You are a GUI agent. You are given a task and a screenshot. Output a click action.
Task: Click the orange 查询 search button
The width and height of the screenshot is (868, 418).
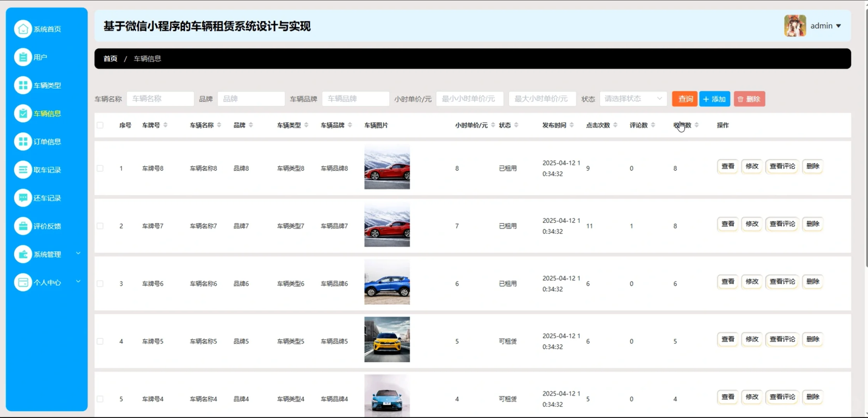[x=685, y=99]
